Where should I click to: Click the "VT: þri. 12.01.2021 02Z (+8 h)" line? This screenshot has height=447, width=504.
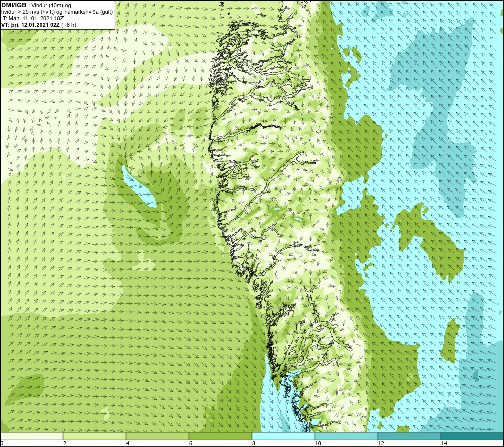[39, 25]
